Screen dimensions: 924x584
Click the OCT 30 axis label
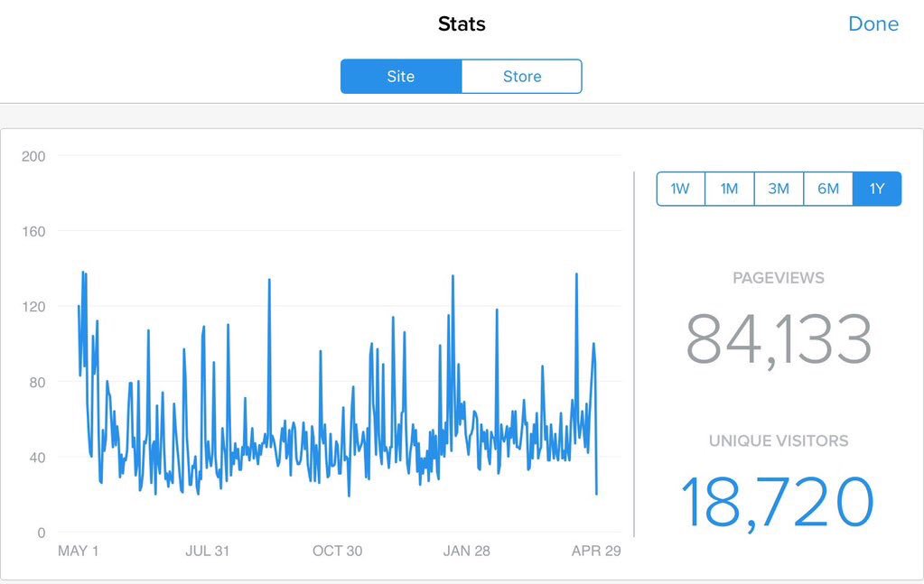click(x=337, y=551)
